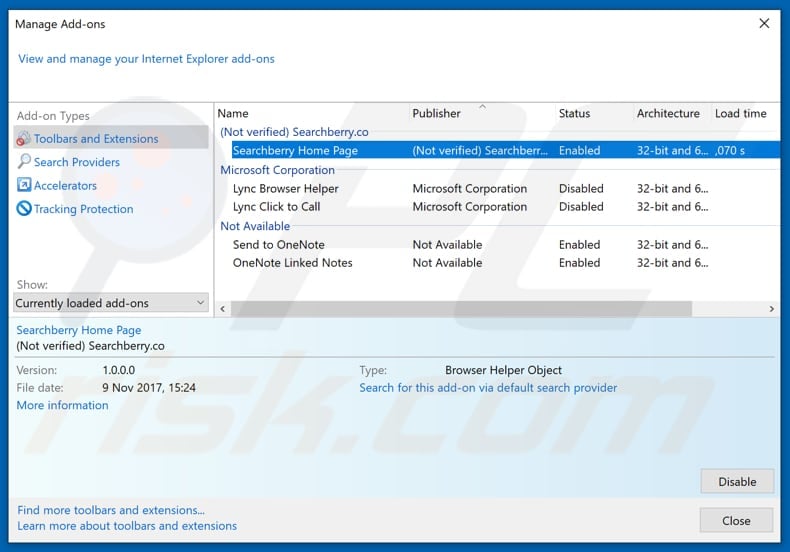Click the scroll right arrow of the list
The height and width of the screenshot is (552, 790).
(x=771, y=309)
